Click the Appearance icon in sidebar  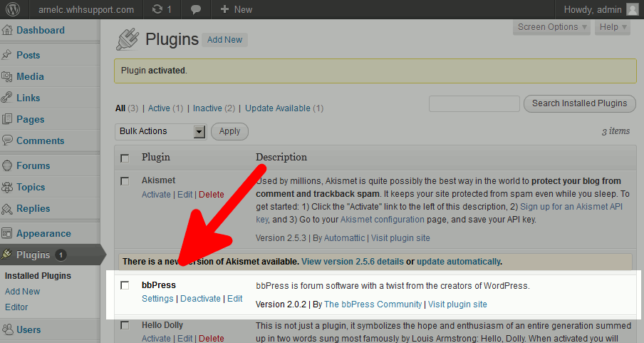click(7, 233)
